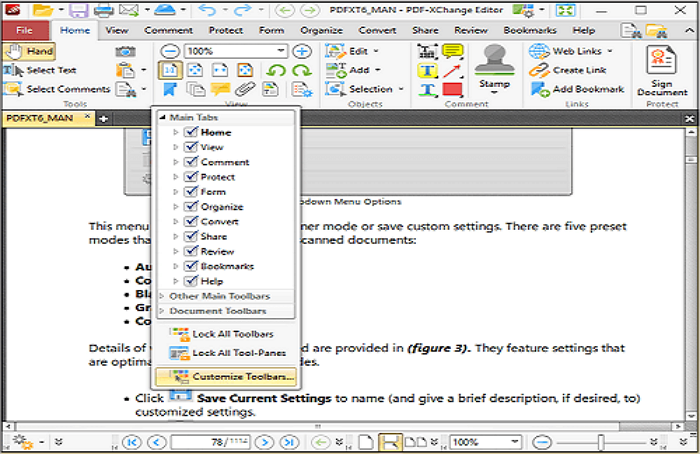Image resolution: width=700 pixels, height=454 pixels.
Task: Open the Convert ribbon tab
Action: [377, 31]
